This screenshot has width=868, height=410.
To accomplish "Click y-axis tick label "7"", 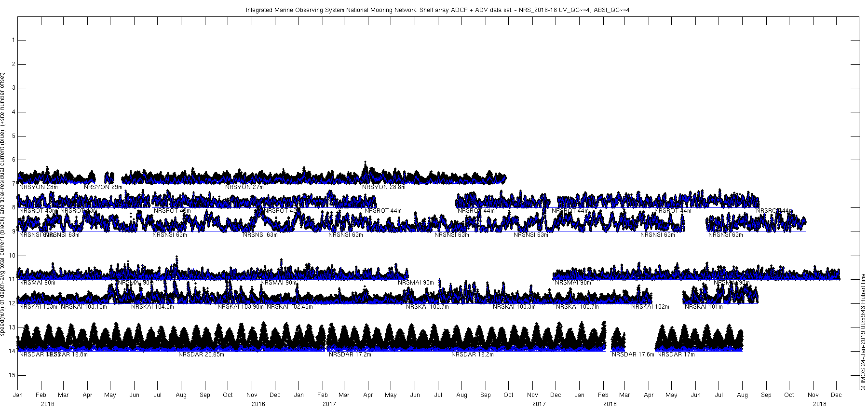I will click(x=14, y=184).
